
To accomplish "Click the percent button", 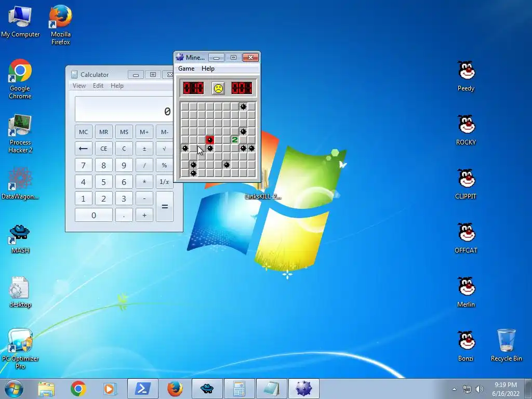I will coord(165,165).
